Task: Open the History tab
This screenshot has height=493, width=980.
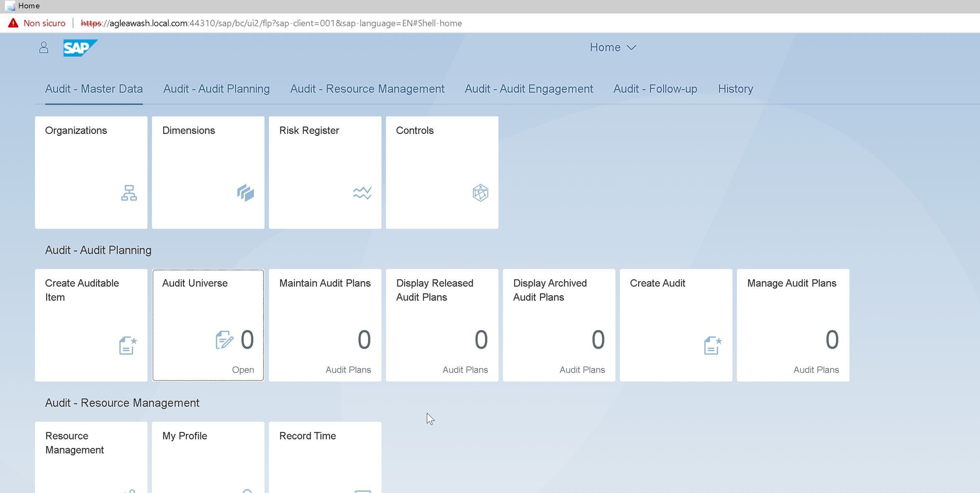Action: click(x=735, y=89)
